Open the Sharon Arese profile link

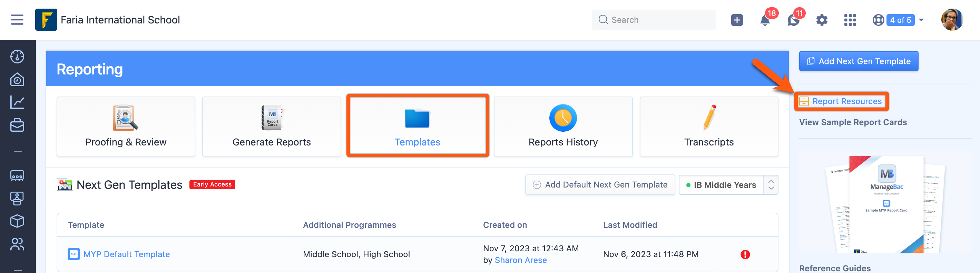pos(520,260)
